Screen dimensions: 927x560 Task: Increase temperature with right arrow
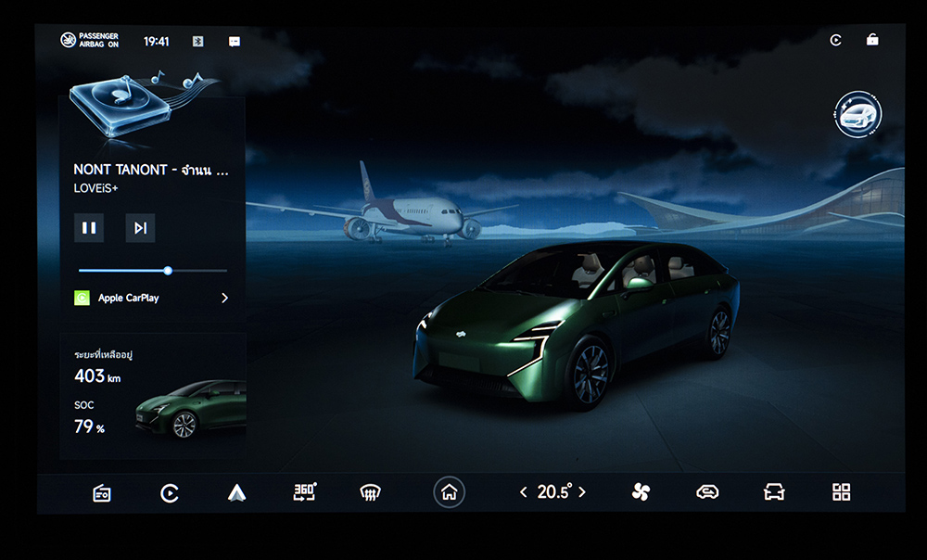point(582,492)
